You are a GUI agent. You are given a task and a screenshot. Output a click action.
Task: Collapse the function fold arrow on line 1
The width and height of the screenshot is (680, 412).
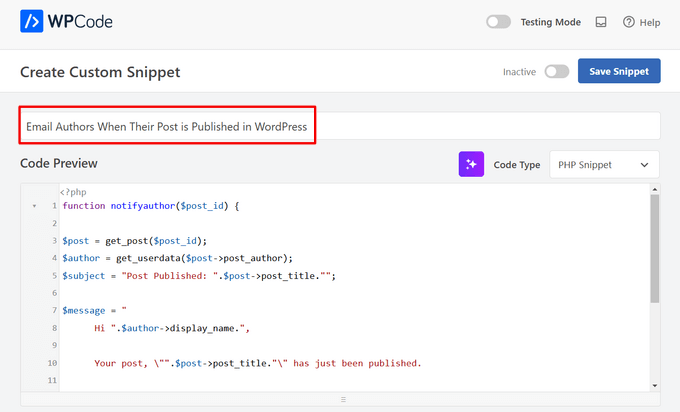tap(34, 206)
